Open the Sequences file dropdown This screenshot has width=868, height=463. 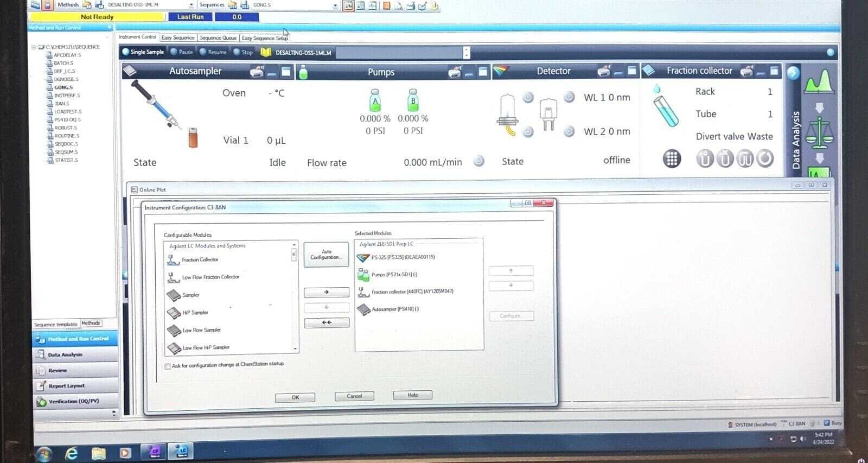(335, 6)
